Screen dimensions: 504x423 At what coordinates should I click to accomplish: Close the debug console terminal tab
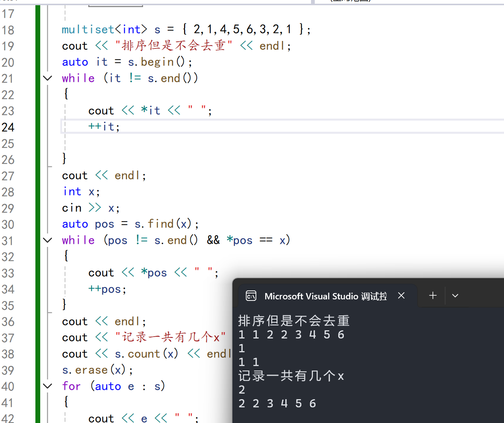[401, 295]
